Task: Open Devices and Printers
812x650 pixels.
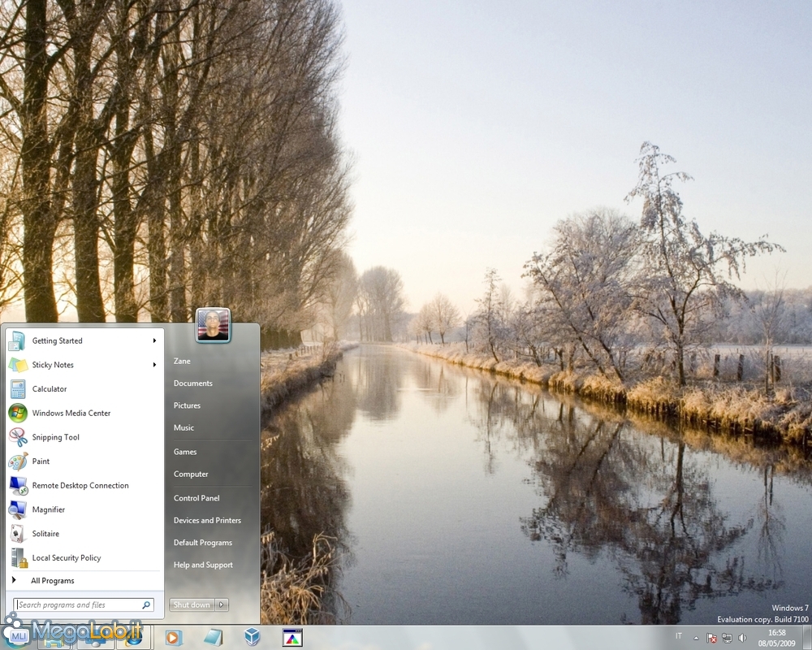Action: pyautogui.click(x=207, y=521)
